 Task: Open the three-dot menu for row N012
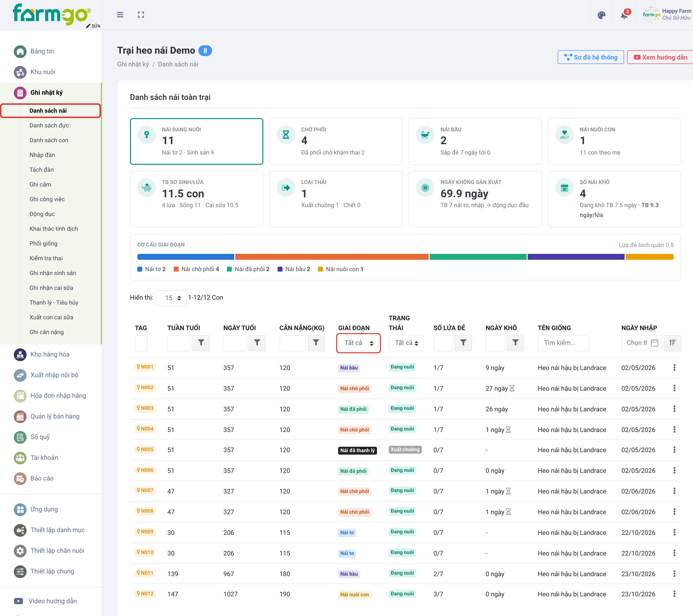point(674,594)
